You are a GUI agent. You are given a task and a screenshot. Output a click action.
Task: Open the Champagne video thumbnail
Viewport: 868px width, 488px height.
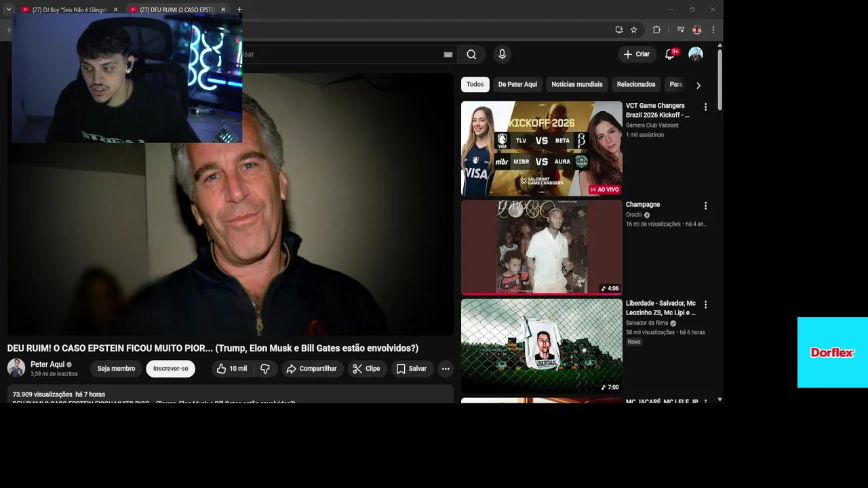(542, 247)
